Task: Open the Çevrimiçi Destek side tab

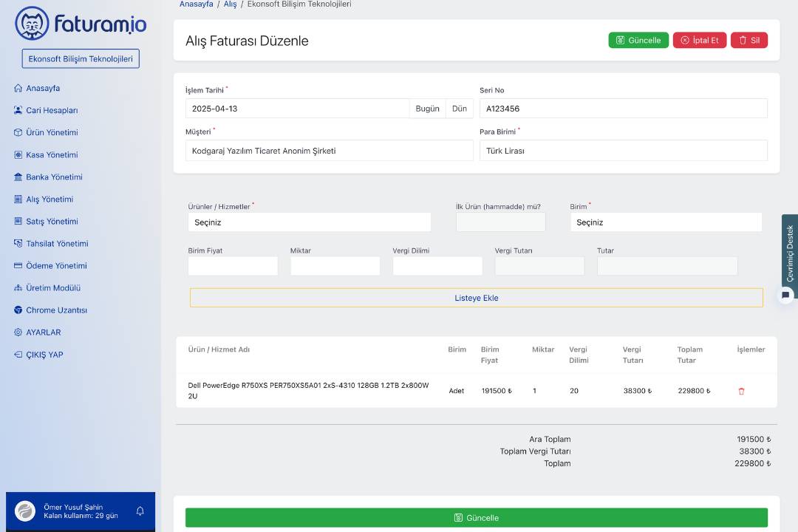Action: 789,253
